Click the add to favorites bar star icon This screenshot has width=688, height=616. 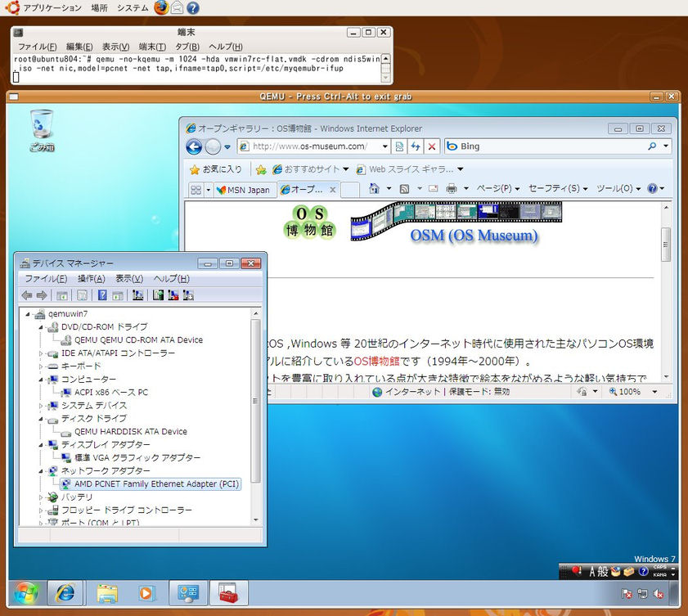coord(261,169)
